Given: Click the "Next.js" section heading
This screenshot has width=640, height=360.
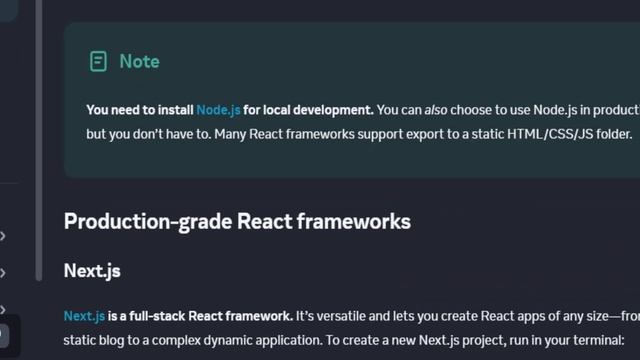Looking at the screenshot, I should pyautogui.click(x=92, y=271).
